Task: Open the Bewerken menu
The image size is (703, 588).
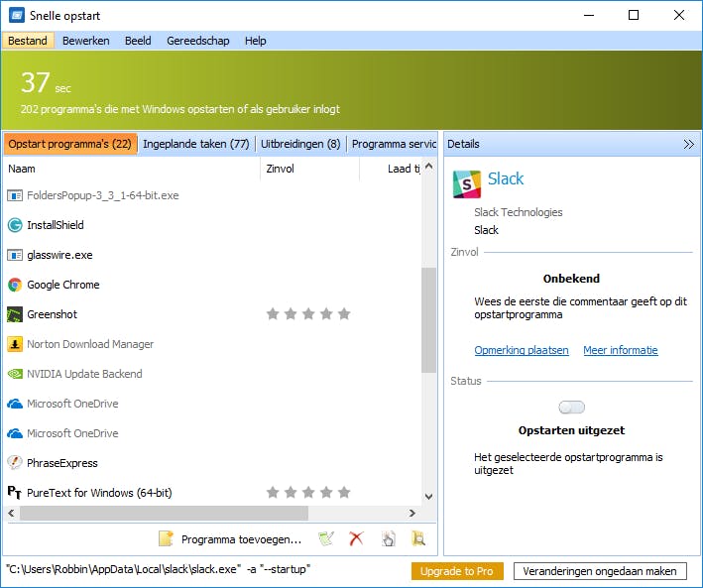Action: pyautogui.click(x=85, y=41)
